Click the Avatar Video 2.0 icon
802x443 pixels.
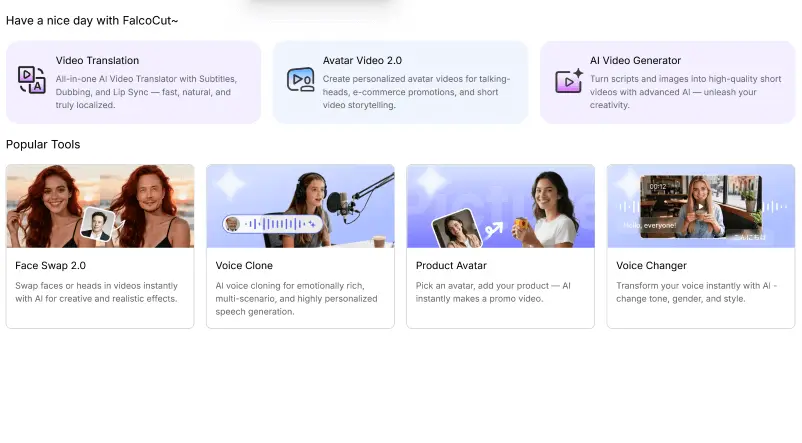pos(300,80)
